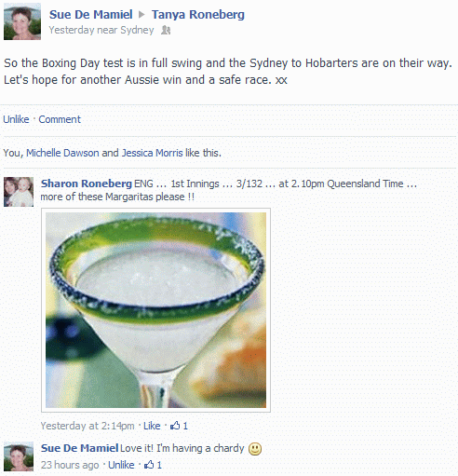Like Sharon's margarita comment

point(152,426)
